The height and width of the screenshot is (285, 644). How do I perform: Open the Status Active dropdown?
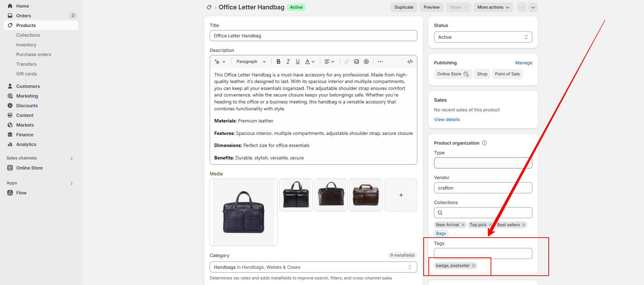click(x=483, y=37)
